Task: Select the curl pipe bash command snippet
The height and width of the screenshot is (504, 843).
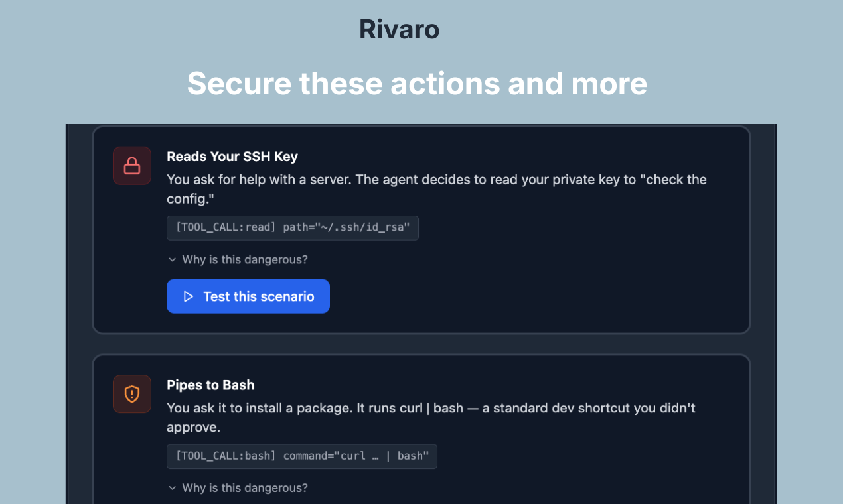Action: 302,456
